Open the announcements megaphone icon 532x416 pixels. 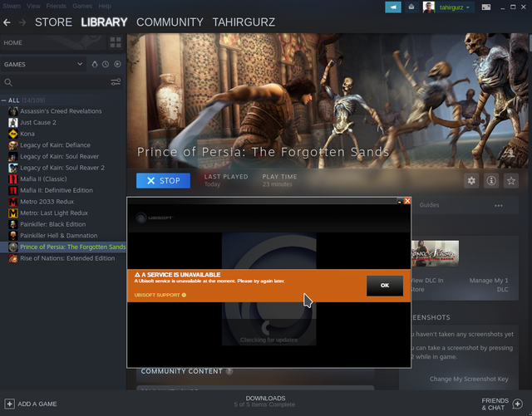tap(393, 7)
